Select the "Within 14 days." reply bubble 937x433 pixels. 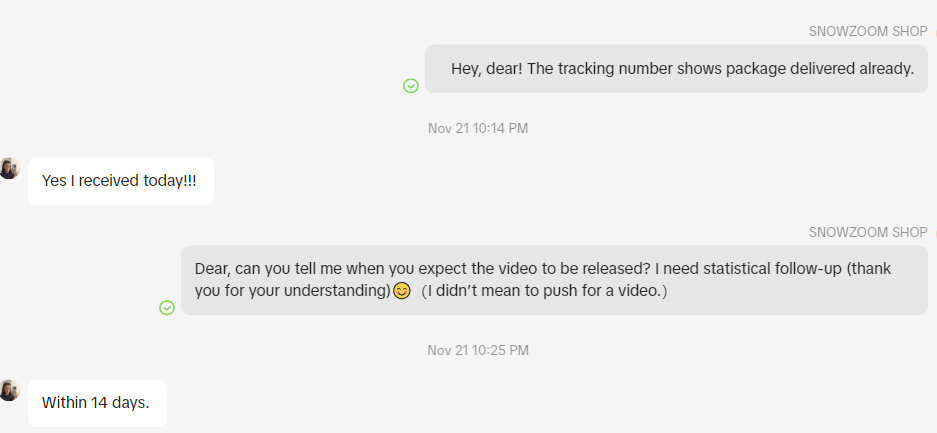(x=96, y=403)
